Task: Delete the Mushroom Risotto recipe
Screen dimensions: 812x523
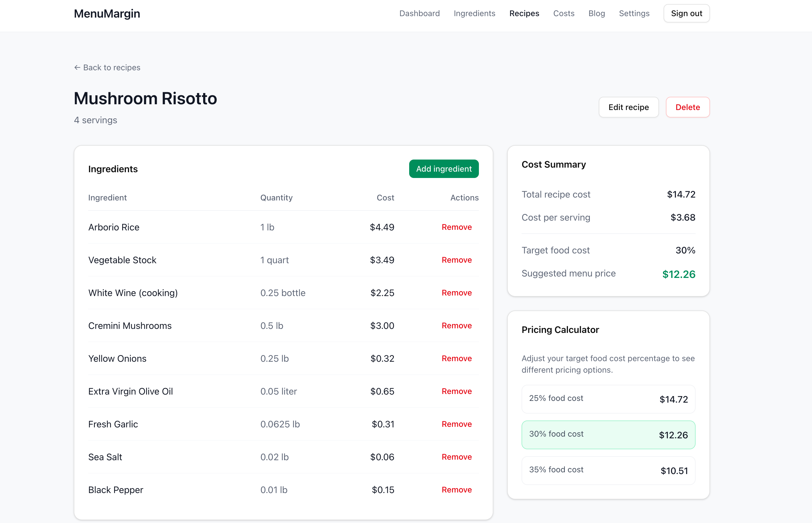Action: 687,107
